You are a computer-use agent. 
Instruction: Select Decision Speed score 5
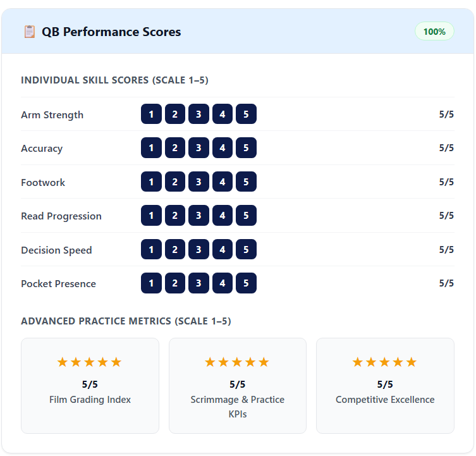point(246,250)
